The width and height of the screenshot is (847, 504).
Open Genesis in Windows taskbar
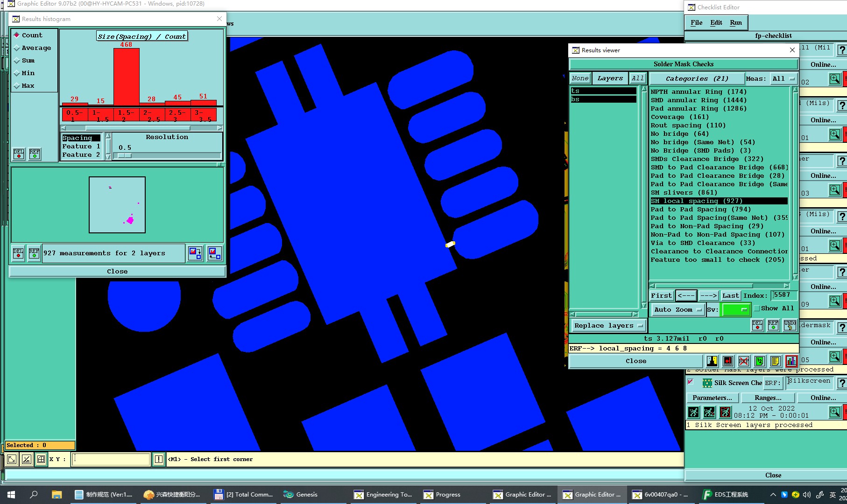coord(301,495)
